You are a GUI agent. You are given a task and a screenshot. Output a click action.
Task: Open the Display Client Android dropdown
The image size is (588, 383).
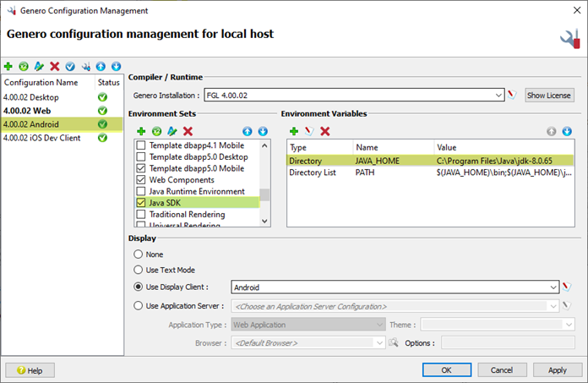[553, 287]
